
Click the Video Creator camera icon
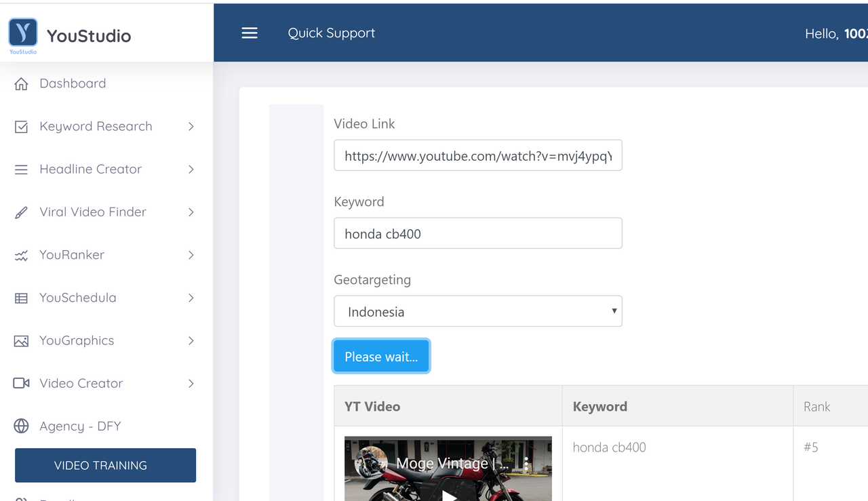(x=22, y=384)
